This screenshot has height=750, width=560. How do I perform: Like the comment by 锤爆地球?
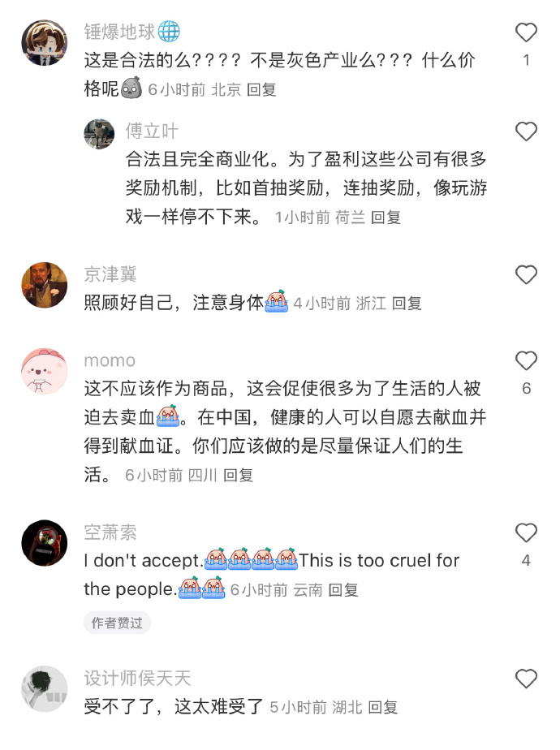pos(526,32)
